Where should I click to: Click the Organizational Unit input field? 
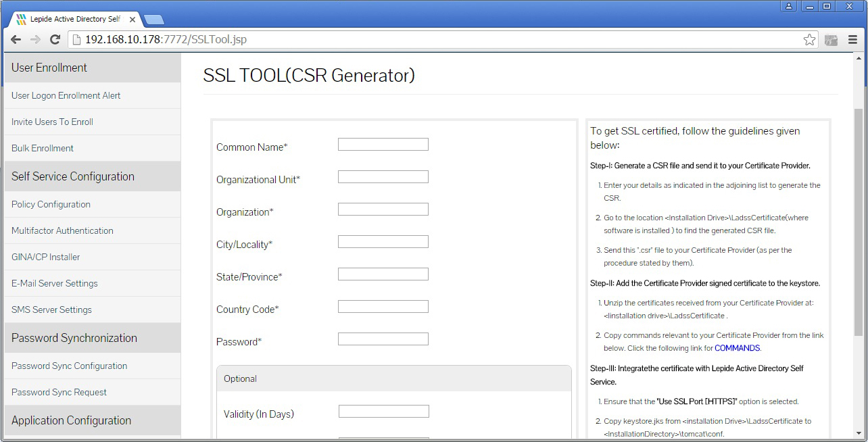click(383, 176)
